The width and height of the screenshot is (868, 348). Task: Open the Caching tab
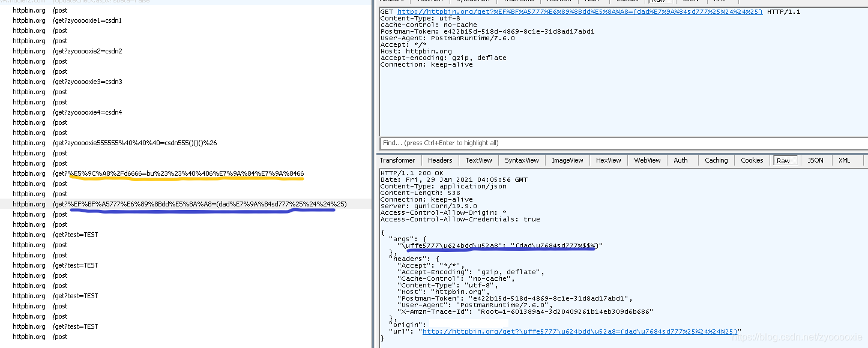click(x=716, y=160)
